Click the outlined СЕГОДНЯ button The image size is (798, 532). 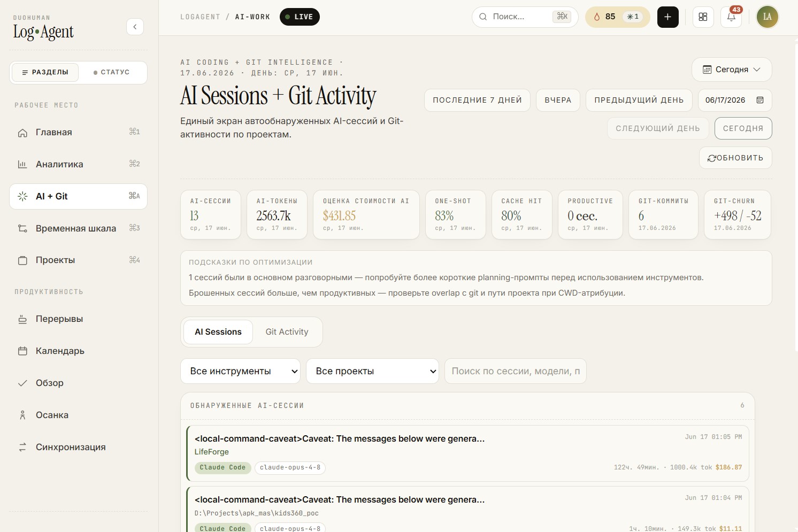pyautogui.click(x=743, y=128)
